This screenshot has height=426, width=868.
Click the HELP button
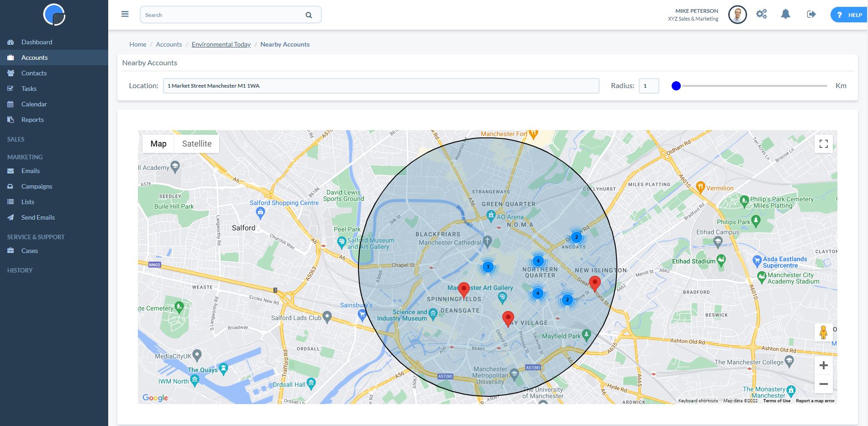coord(849,15)
